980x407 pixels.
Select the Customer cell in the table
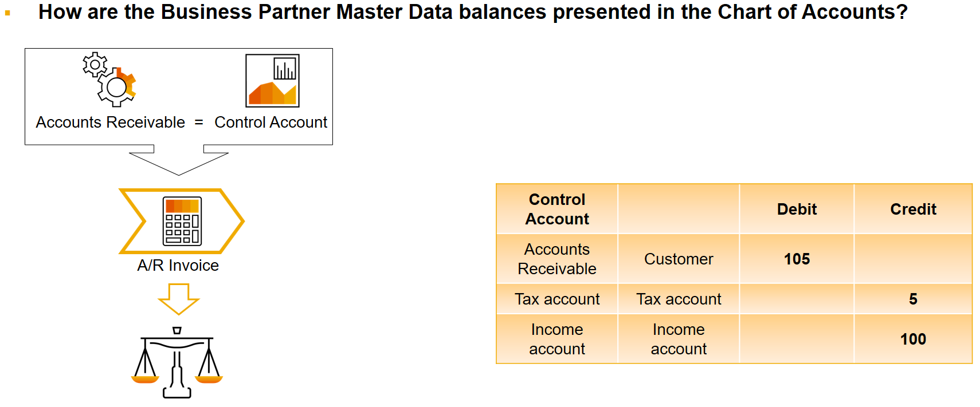click(x=679, y=259)
